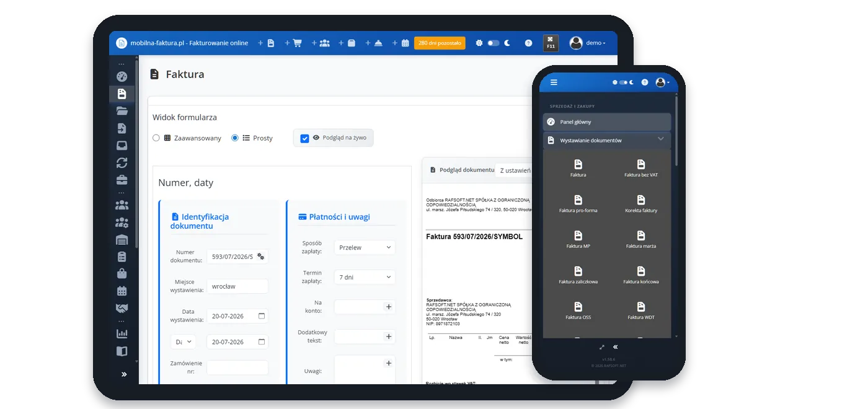This screenshot has width=868, height=409.
Task: Open the demo user account menu
Action: click(587, 43)
